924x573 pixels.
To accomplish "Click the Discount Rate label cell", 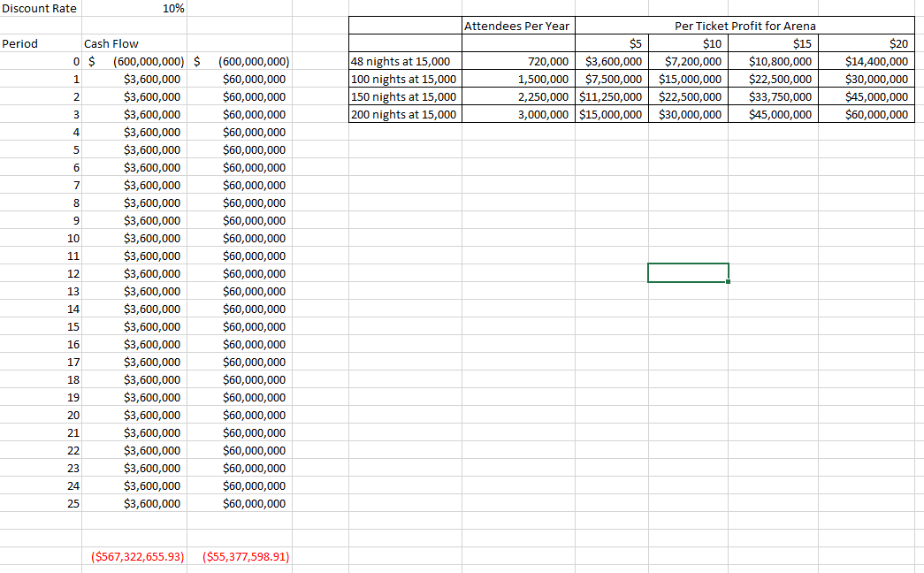I will [40, 9].
